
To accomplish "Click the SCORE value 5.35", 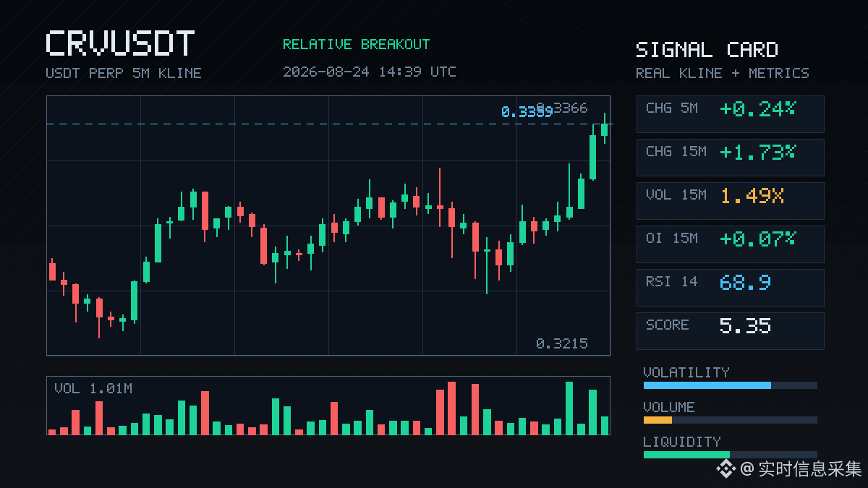I will (745, 325).
